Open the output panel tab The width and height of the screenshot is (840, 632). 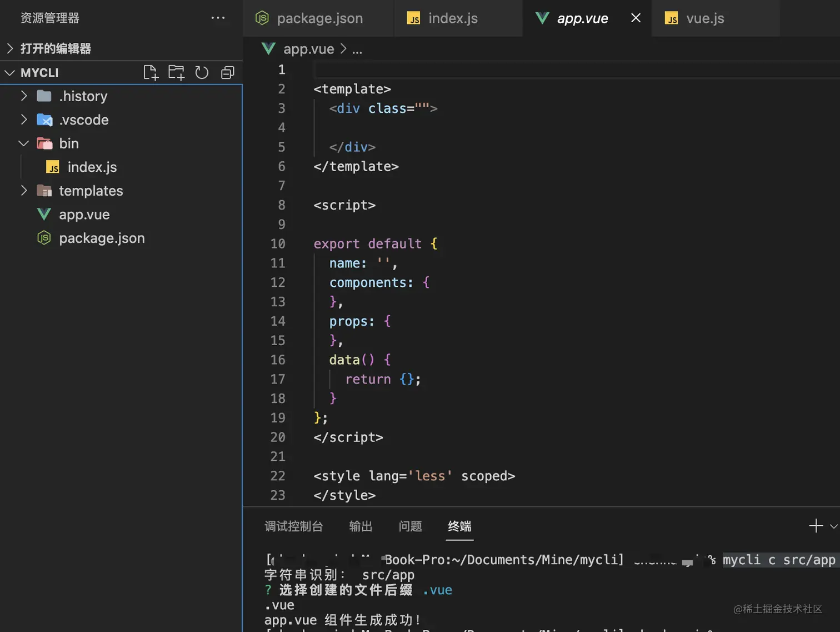point(361,526)
